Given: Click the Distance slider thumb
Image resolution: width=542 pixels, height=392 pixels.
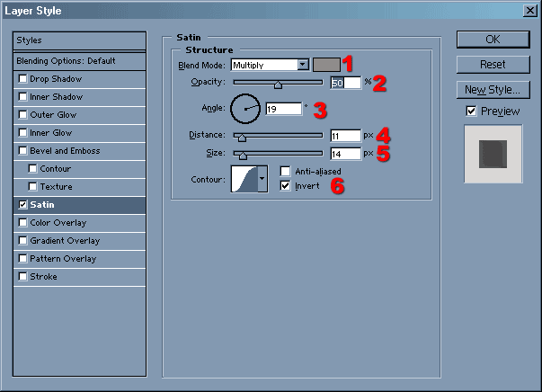Looking at the screenshot, I should 242,138.
